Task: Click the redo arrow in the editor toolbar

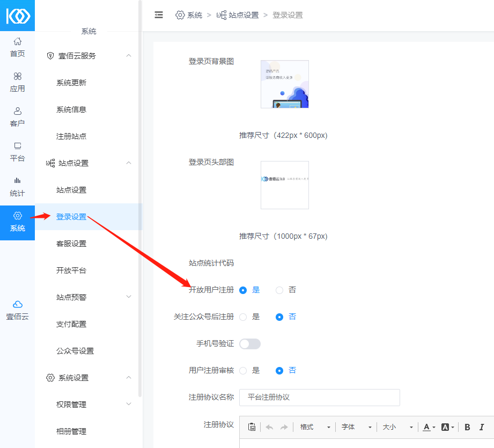Action: [284, 427]
